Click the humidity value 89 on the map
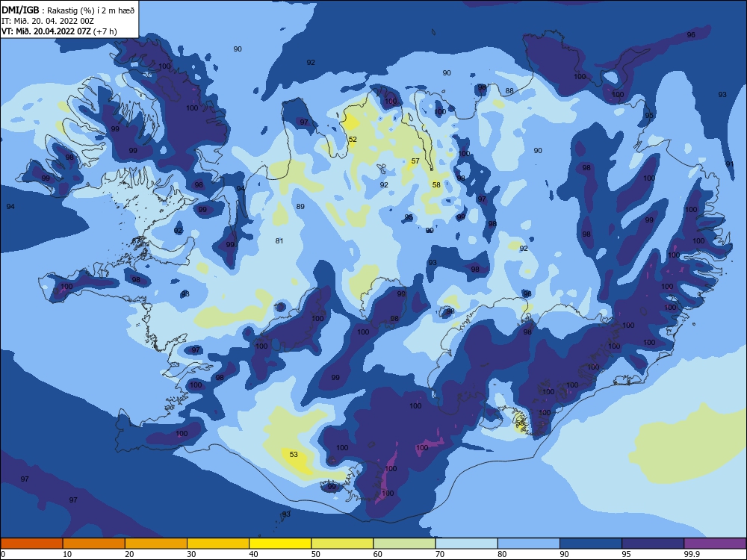The width and height of the screenshot is (747, 560). (300, 207)
